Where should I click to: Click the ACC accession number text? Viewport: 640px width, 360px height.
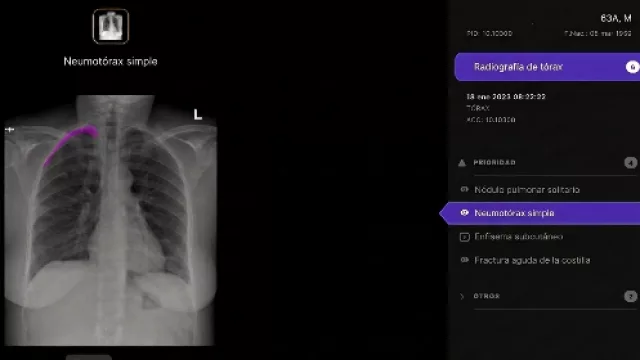pos(491,120)
